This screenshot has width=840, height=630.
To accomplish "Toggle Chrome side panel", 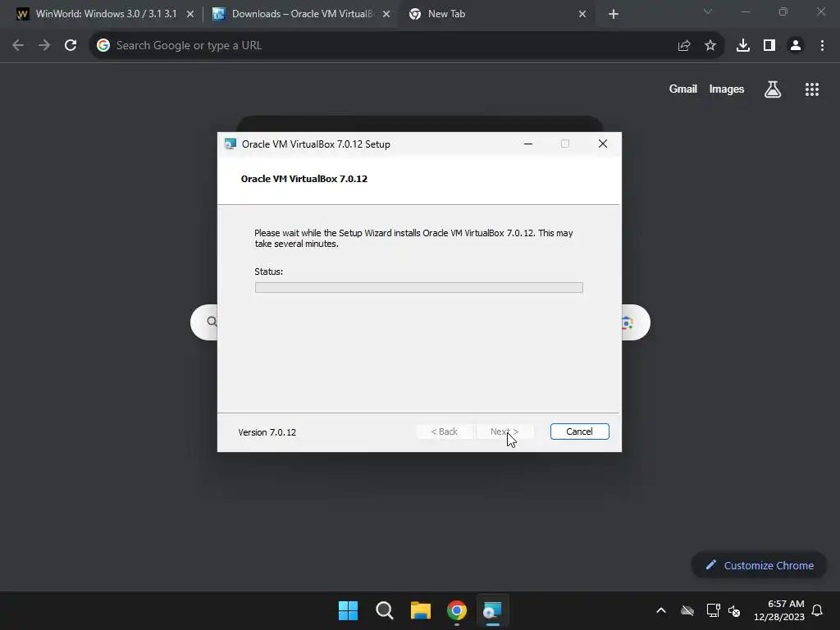I will (x=769, y=46).
